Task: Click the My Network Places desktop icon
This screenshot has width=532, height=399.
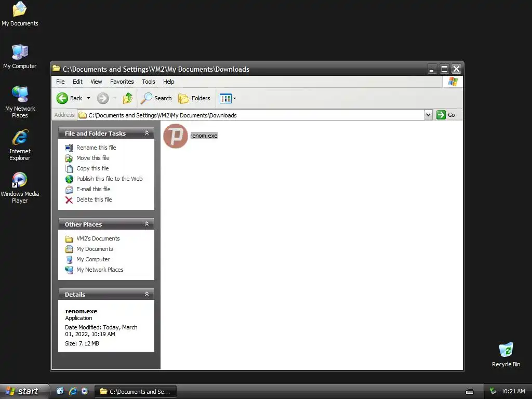Action: (20, 102)
